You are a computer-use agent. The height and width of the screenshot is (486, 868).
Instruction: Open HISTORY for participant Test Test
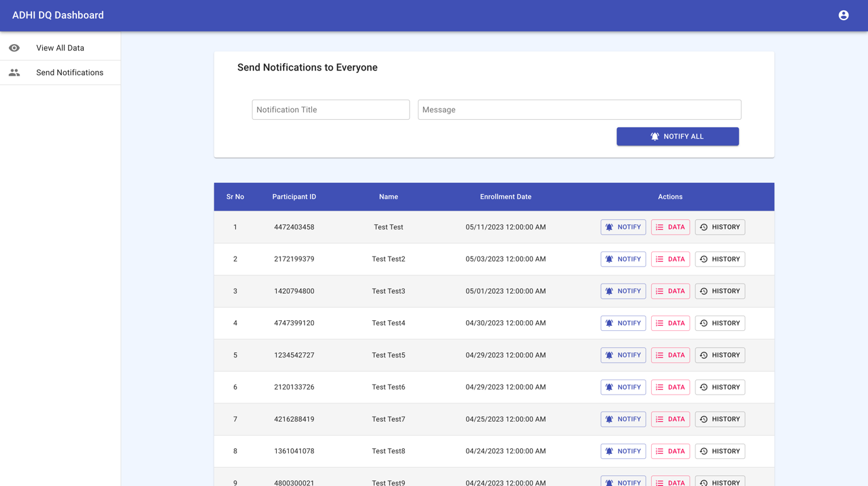[x=720, y=227]
